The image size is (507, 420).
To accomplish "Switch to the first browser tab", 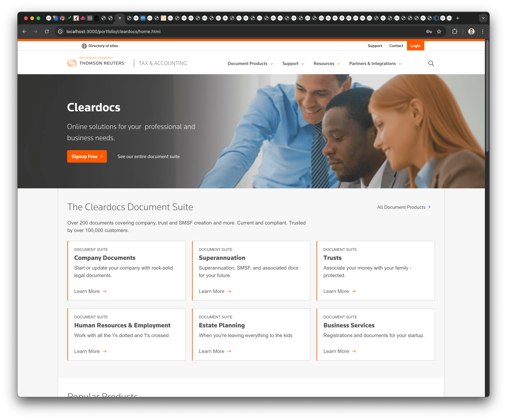I will click(x=49, y=18).
